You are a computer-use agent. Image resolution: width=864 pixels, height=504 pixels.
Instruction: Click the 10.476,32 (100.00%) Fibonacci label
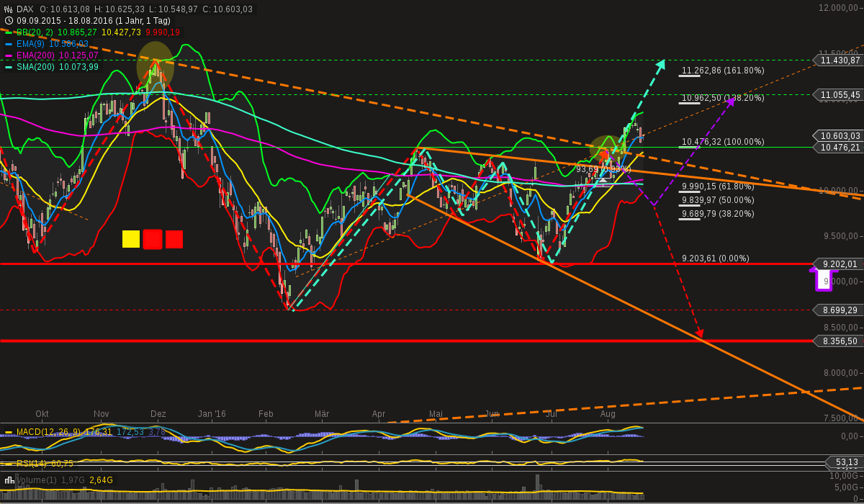[x=723, y=142]
